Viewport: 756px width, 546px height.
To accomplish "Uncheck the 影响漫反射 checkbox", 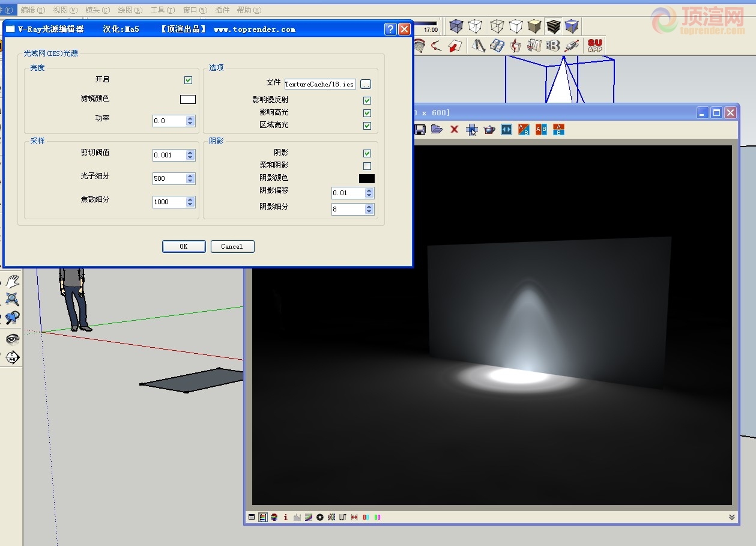I will 367,100.
